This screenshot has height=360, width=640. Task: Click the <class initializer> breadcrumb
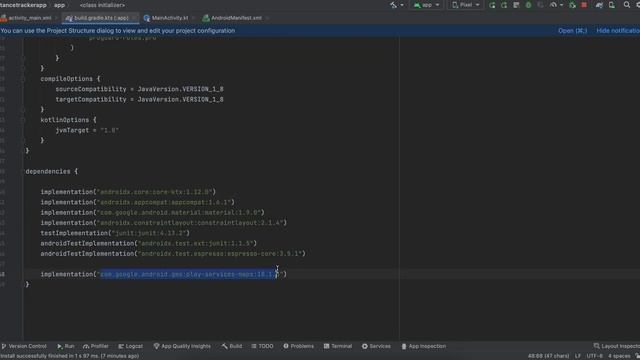coord(102,5)
